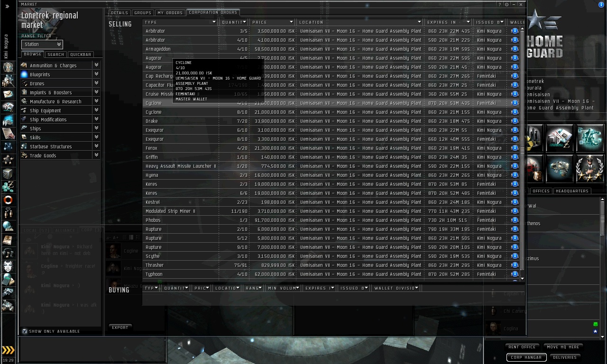Switch to the Quickbar tab

pyautogui.click(x=81, y=55)
